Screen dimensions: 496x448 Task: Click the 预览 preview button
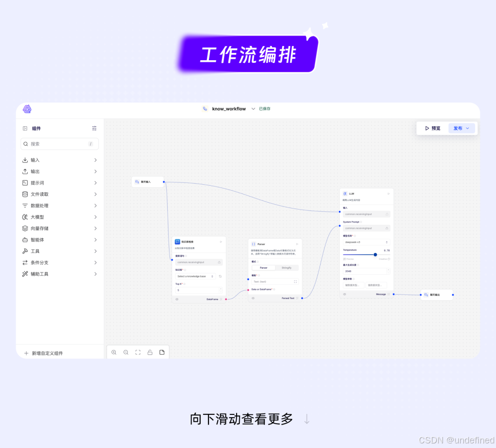pyautogui.click(x=433, y=128)
